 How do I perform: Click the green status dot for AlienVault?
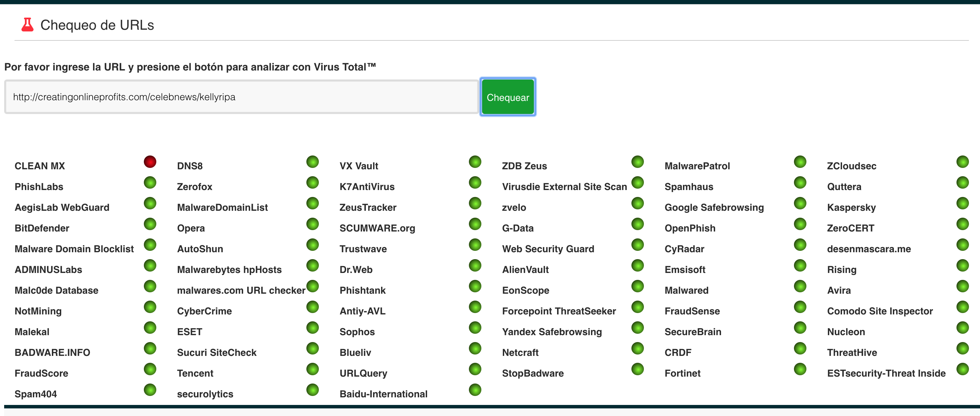[x=637, y=265]
